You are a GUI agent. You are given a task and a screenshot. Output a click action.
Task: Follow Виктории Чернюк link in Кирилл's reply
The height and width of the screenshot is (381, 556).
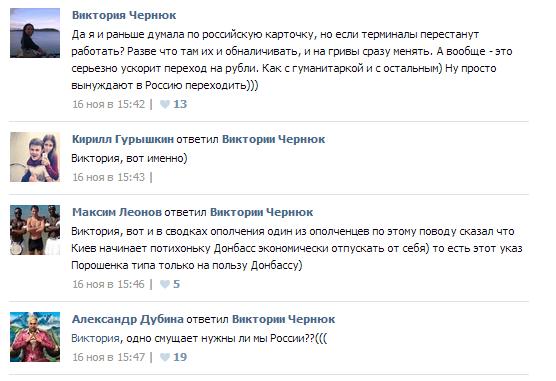(273, 139)
